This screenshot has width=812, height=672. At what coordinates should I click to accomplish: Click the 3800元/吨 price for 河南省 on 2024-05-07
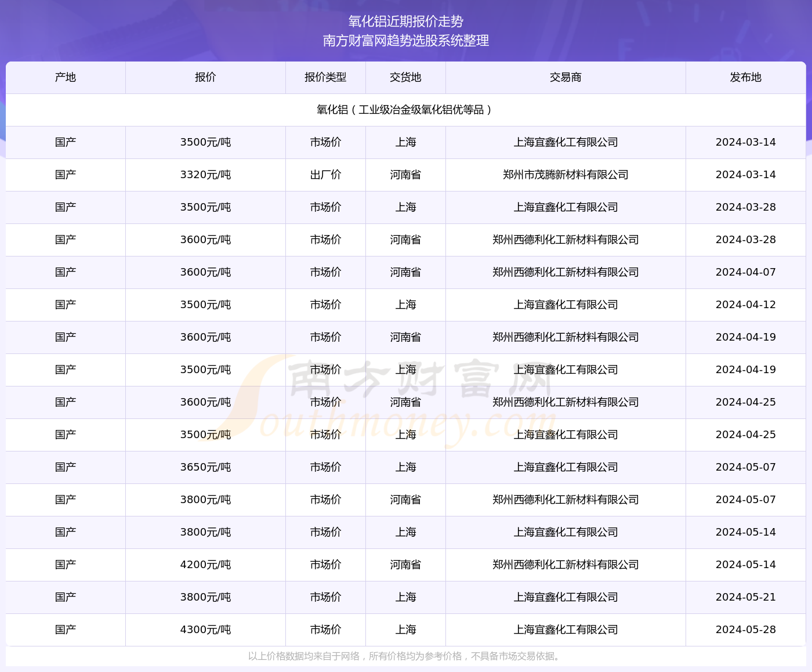(205, 500)
